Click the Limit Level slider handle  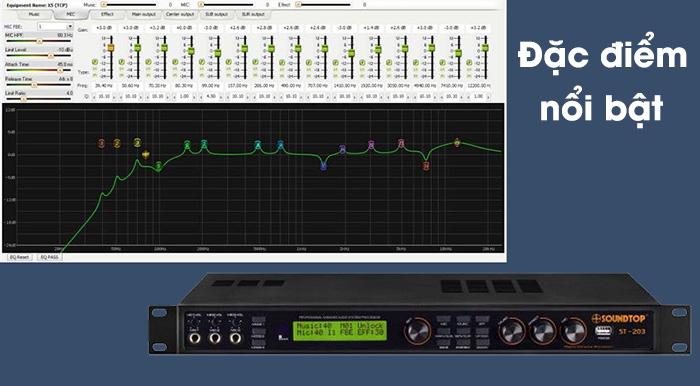point(50,56)
